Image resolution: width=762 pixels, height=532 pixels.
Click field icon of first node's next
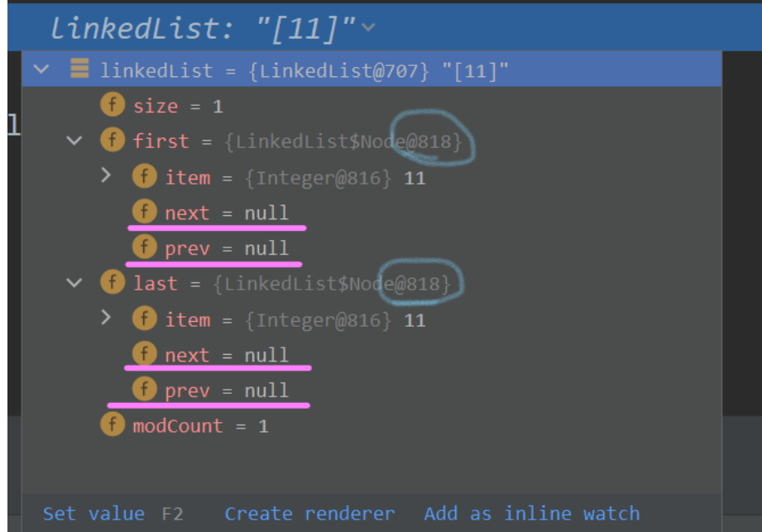[144, 213]
